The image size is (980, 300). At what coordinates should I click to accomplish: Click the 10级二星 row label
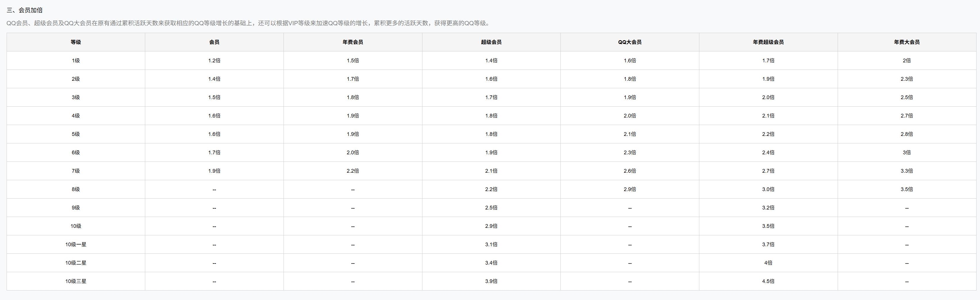(76, 263)
